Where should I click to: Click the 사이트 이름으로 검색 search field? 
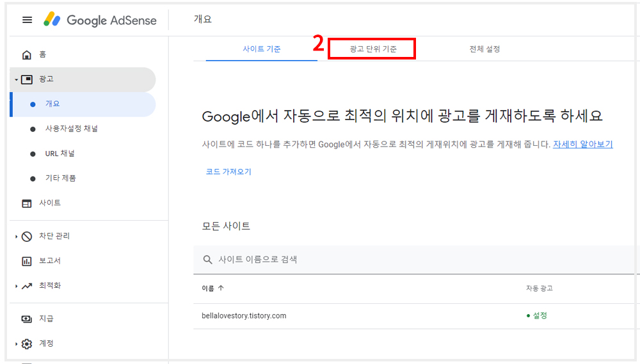414,260
